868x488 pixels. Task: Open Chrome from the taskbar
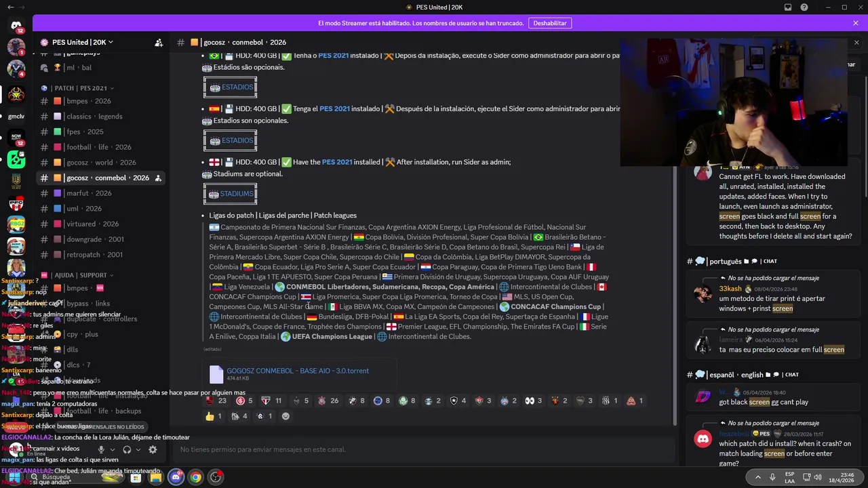(195, 477)
